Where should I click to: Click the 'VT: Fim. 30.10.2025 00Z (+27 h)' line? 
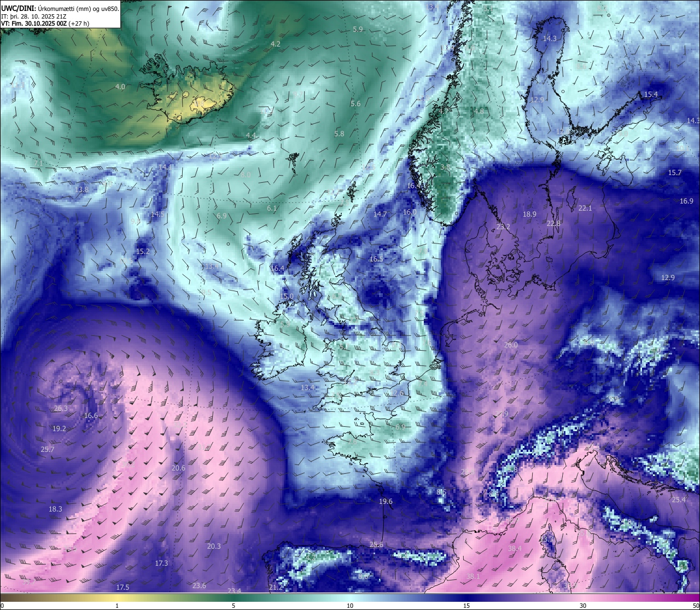(45, 24)
